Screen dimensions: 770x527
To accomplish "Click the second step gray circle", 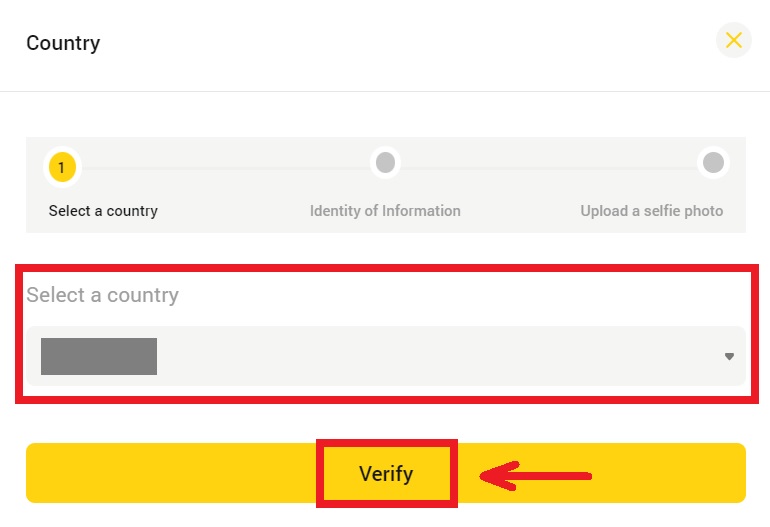I will click(x=385, y=162).
